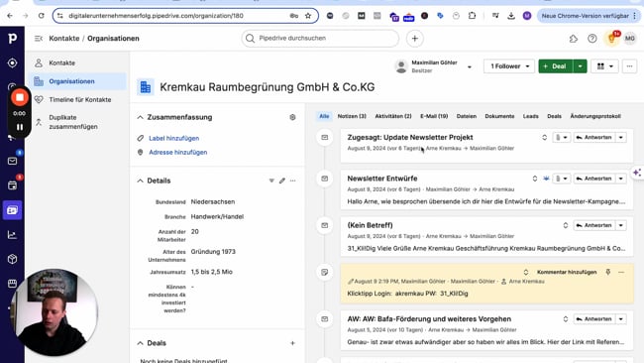Bookmark this page with the star icon
Image resolution: width=644 pixels, height=363 pixels.
click(x=308, y=16)
